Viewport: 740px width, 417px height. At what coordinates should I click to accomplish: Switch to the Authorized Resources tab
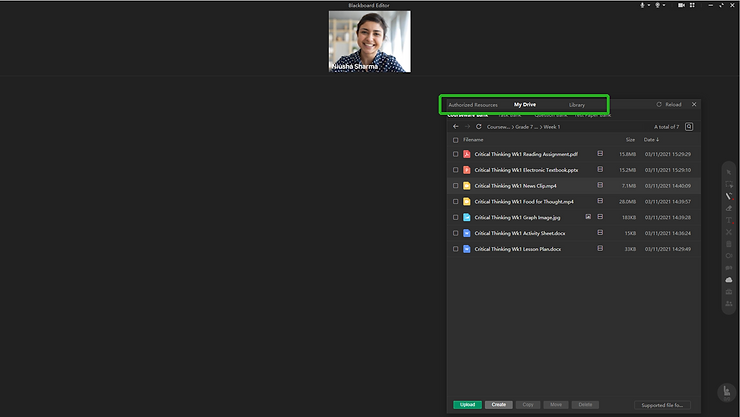pos(472,105)
